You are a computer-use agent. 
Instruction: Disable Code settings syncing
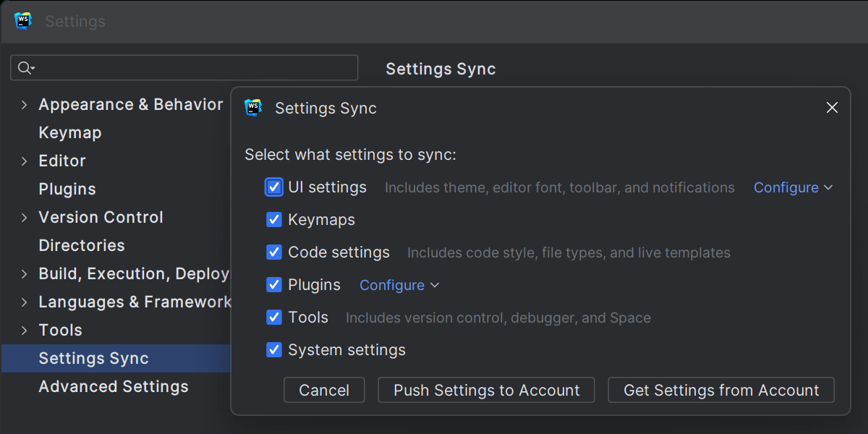tap(274, 252)
